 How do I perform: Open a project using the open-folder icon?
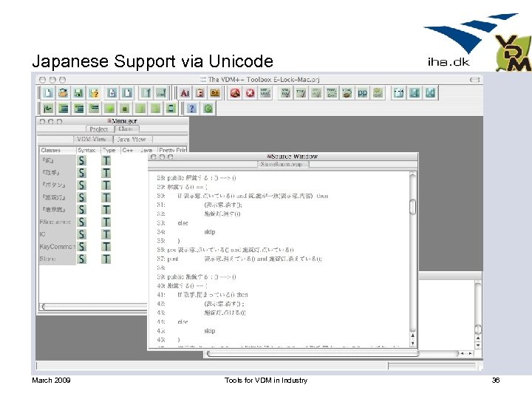(63, 92)
